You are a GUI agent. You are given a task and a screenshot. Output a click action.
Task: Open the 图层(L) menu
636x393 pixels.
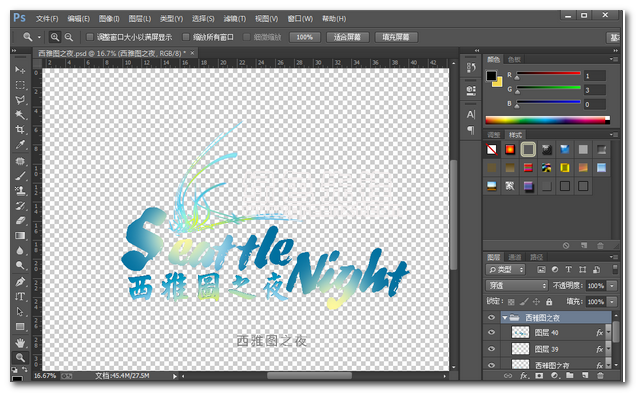coord(140,19)
